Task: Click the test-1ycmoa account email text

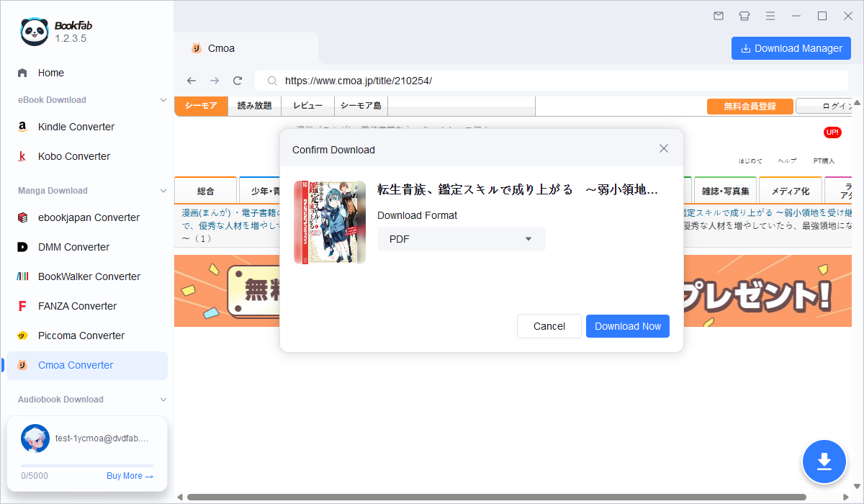Action: [x=102, y=438]
